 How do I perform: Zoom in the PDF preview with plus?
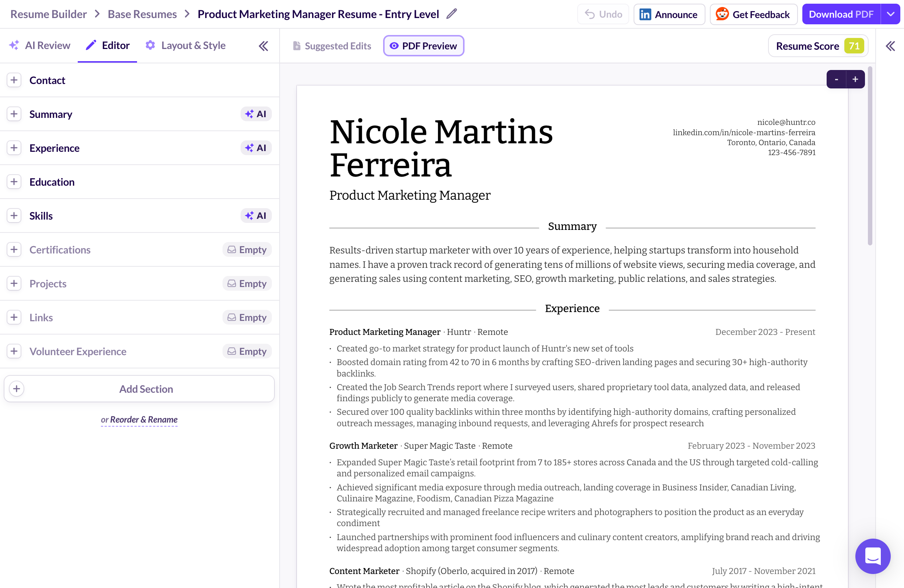[855, 79]
